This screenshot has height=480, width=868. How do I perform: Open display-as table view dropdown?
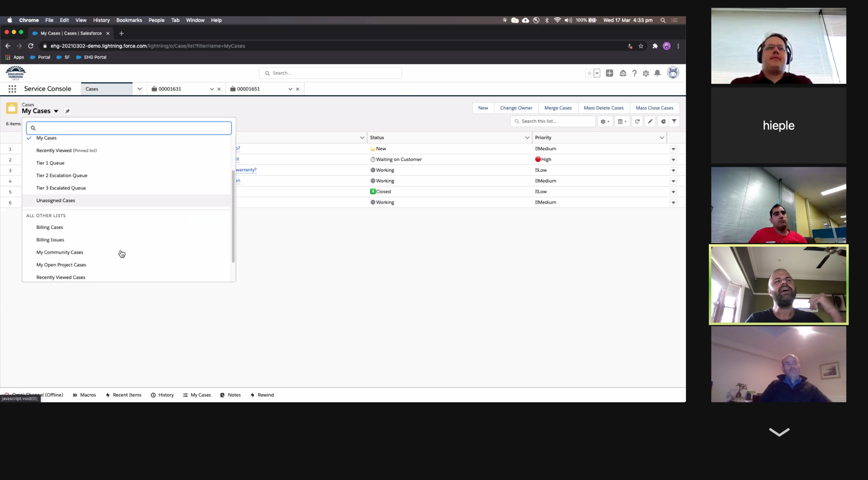point(622,122)
